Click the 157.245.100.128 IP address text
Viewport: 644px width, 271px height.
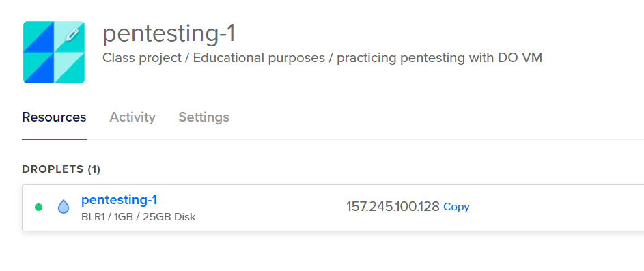[393, 207]
